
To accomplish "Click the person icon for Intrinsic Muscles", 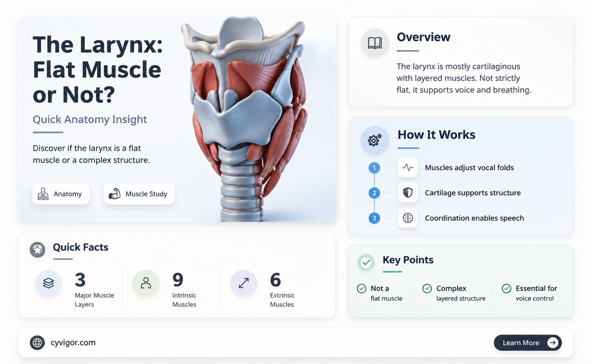I will [146, 283].
